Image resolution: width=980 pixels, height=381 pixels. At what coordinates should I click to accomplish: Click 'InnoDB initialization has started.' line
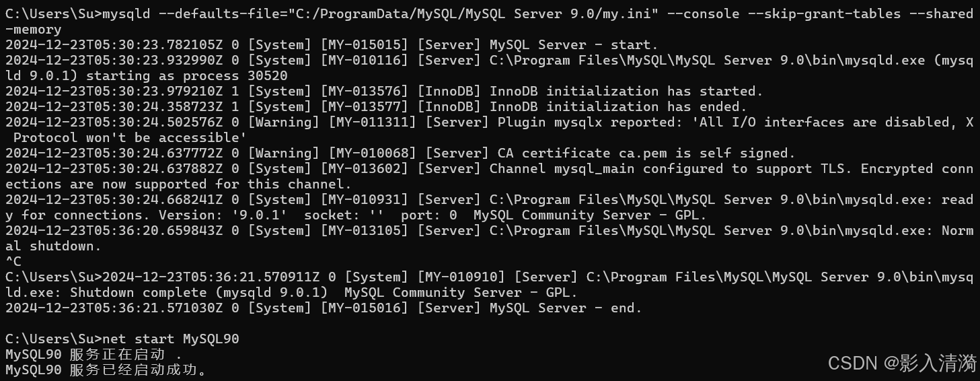pos(626,92)
